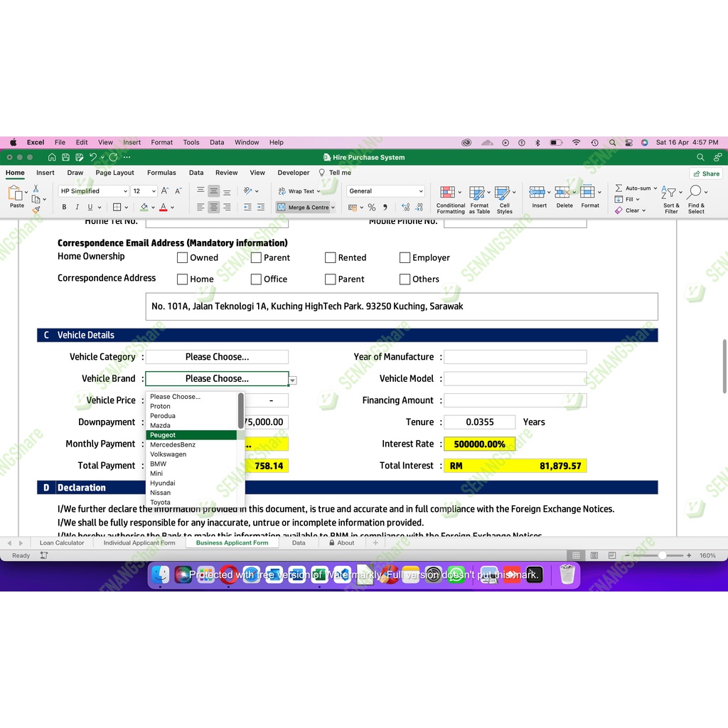Image resolution: width=728 pixels, height=728 pixels.
Task: Switch to the Loan Calculator sheet tab
Action: coord(62,542)
